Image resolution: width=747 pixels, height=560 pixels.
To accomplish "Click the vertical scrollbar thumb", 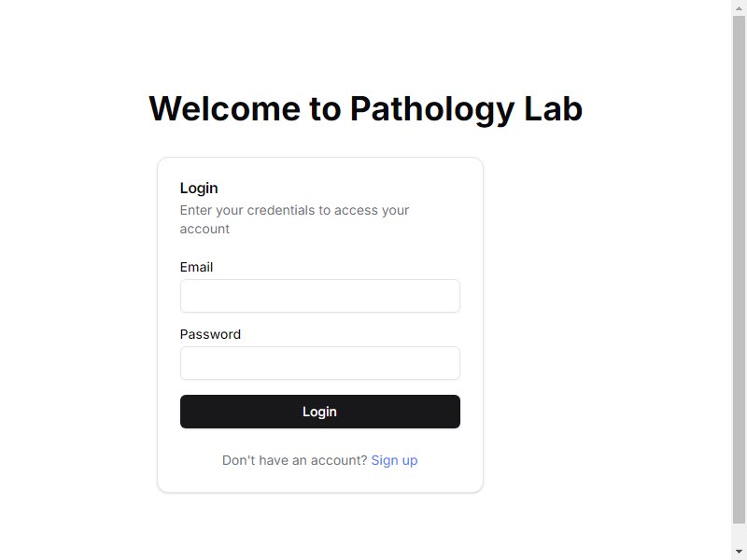I will coord(739,270).
